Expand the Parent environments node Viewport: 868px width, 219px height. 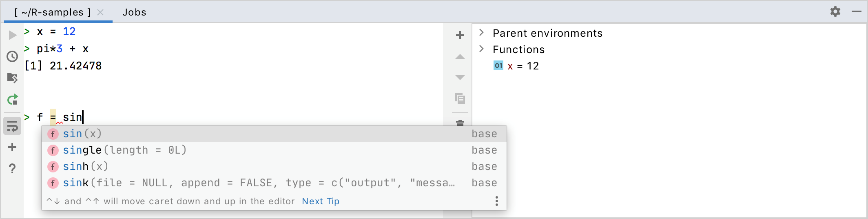[x=482, y=33]
